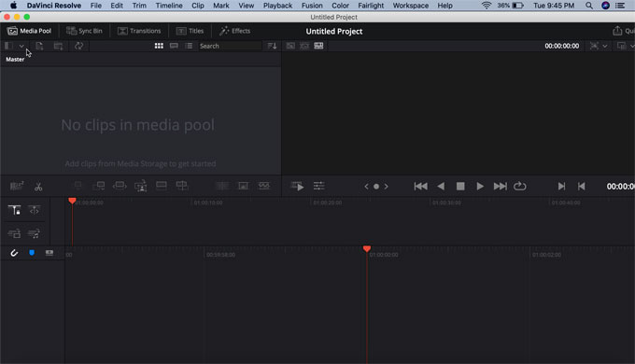
Task: Click the red playhead on lower timeline
Action: (x=367, y=248)
